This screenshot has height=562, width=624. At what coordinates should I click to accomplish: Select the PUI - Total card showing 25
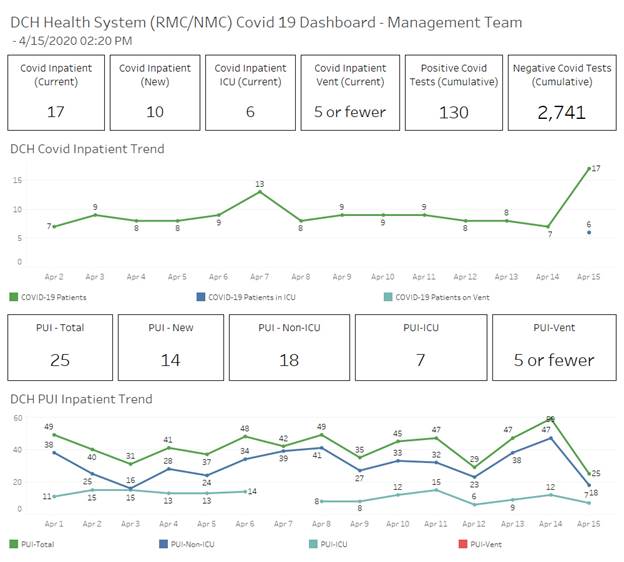60,347
